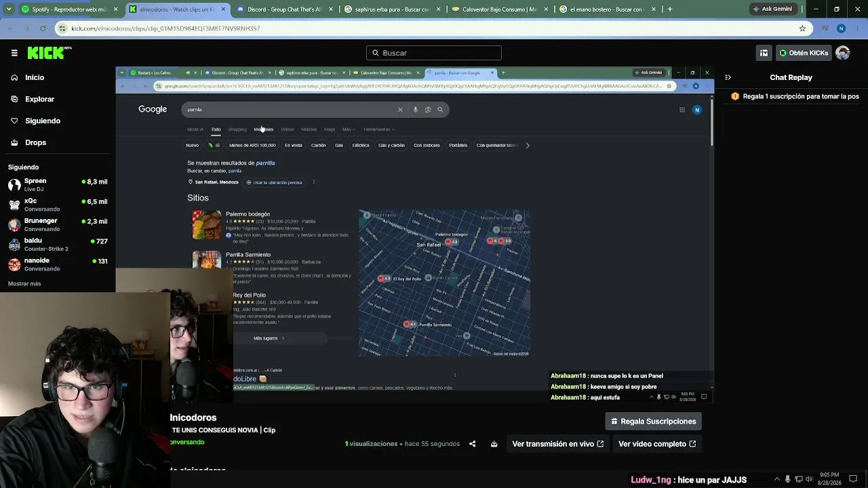Click the xQc channel avatar
The width and height of the screenshot is (868, 488).
point(14,205)
